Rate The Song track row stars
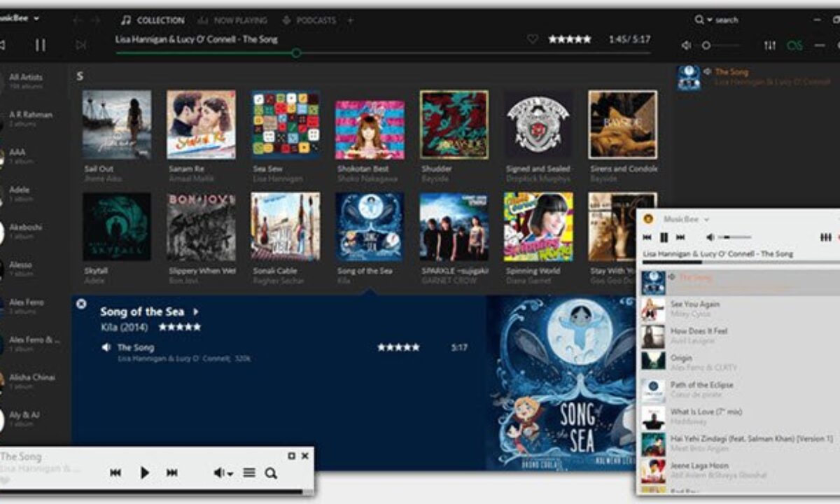 point(398,347)
